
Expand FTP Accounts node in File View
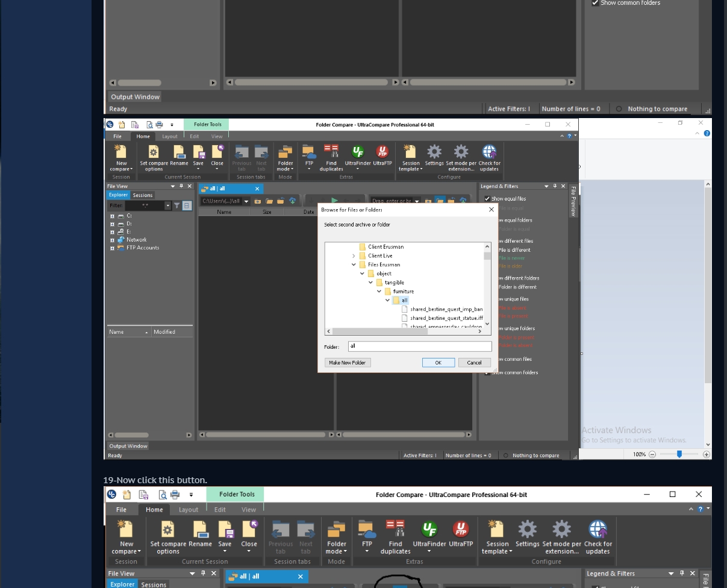tap(112, 248)
